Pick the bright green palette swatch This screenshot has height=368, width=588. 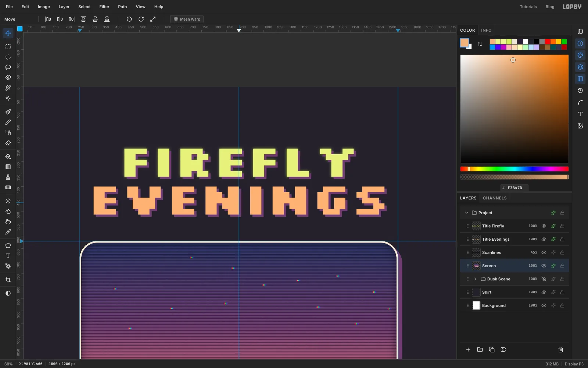[x=564, y=42]
